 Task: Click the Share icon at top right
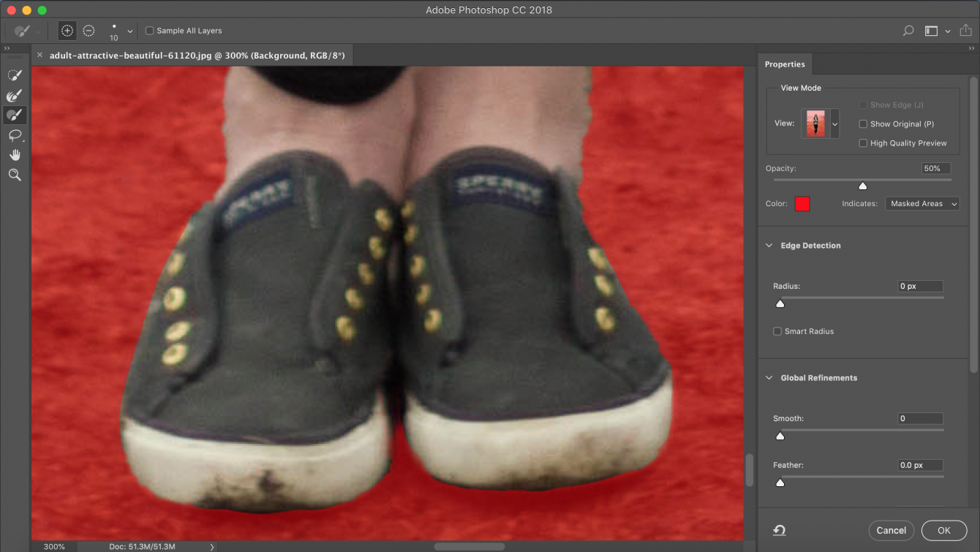[x=965, y=31]
